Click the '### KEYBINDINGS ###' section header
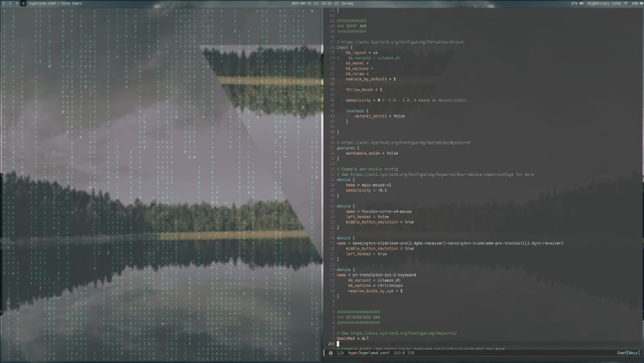 click(x=358, y=317)
